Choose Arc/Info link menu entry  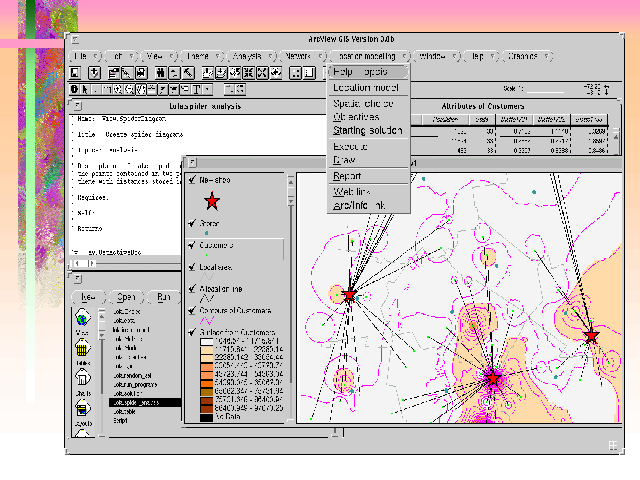pos(369,205)
